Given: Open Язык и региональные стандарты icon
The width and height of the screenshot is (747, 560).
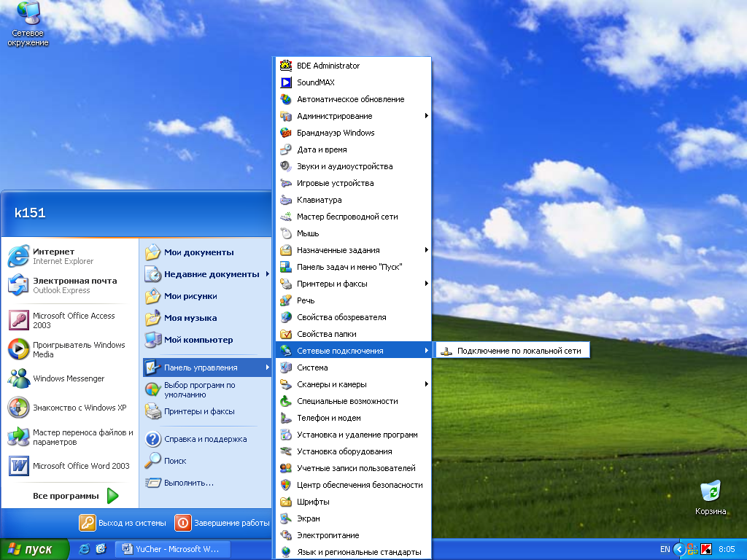Looking at the screenshot, I should 286,552.
